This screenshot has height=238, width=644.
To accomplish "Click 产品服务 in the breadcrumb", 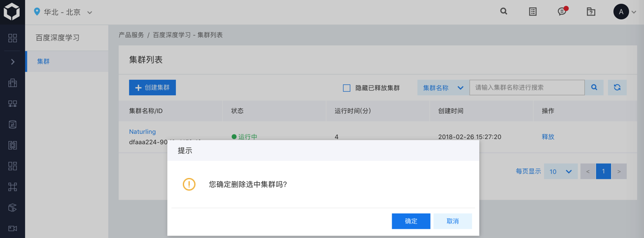I will [131, 35].
